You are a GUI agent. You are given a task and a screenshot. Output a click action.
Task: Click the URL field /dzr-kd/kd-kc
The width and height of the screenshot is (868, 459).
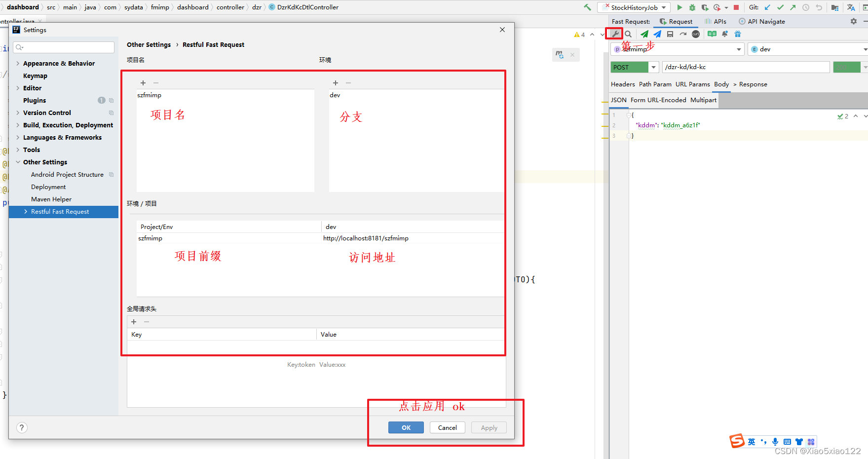point(746,67)
